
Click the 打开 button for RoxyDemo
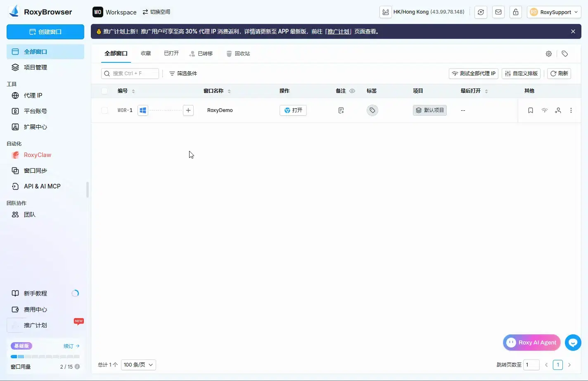coord(293,110)
